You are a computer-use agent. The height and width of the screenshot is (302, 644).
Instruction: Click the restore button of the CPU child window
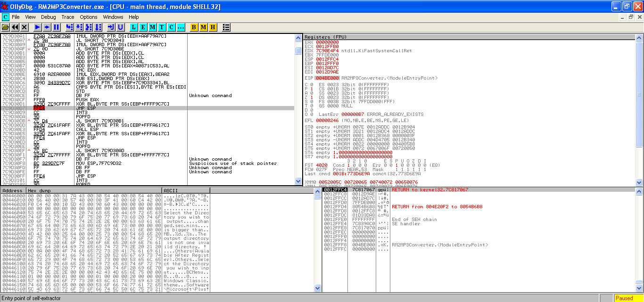click(x=630, y=17)
